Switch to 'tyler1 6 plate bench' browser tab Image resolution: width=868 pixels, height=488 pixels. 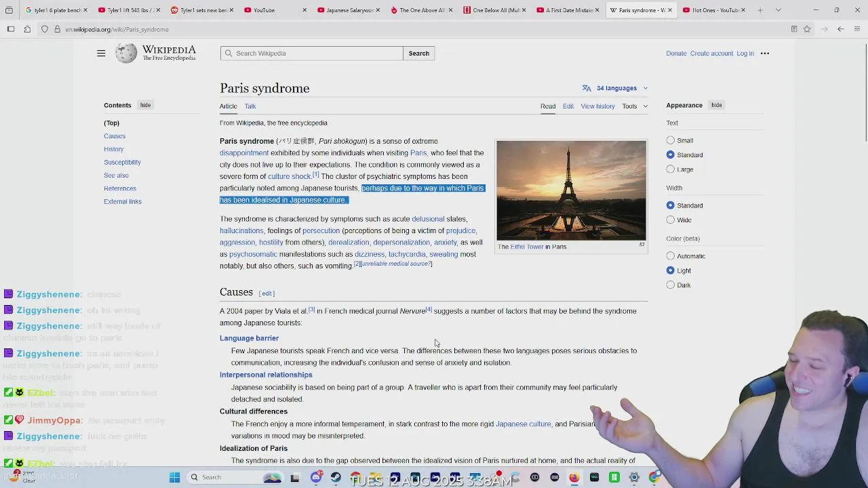(x=56, y=10)
